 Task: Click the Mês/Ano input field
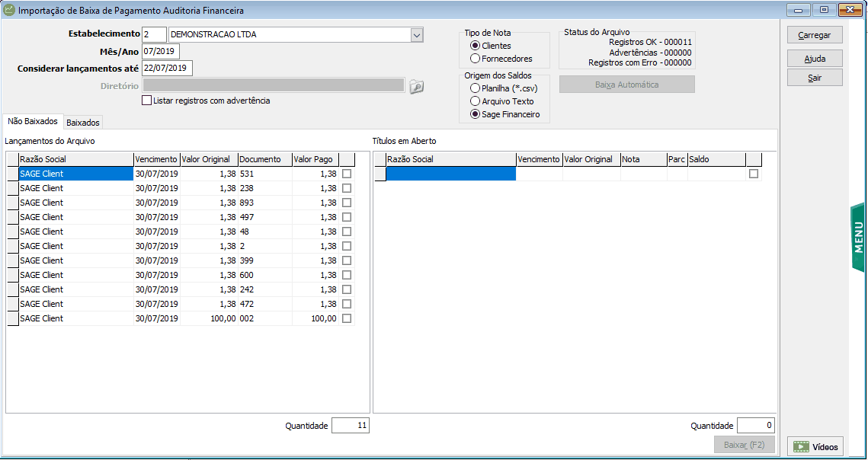click(160, 52)
